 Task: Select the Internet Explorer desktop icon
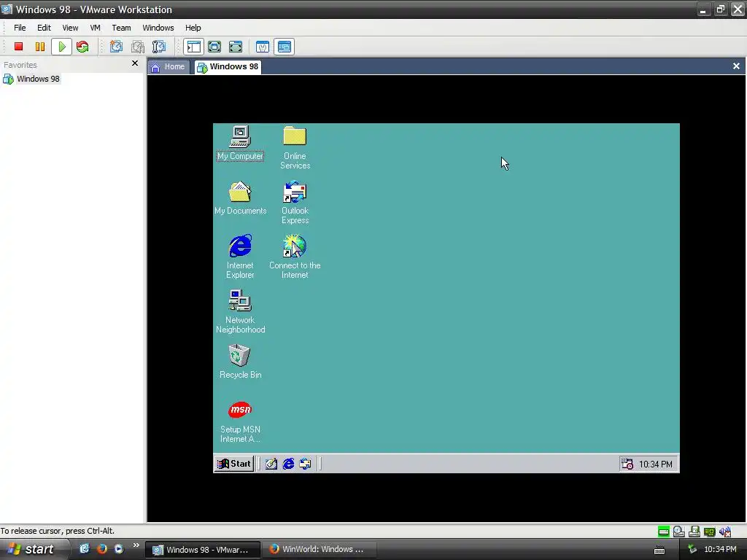click(x=240, y=256)
